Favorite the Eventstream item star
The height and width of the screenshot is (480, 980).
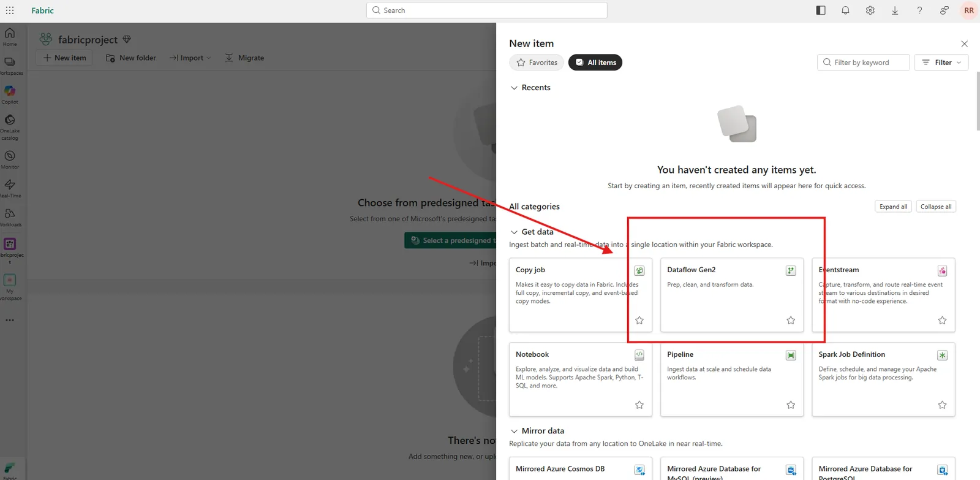point(942,320)
